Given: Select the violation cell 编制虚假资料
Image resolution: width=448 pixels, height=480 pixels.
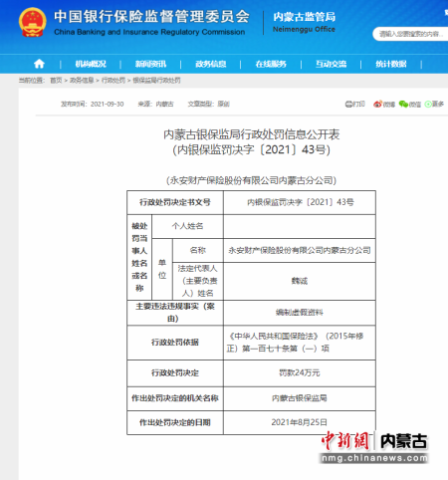Looking at the screenshot, I should [x=300, y=313].
